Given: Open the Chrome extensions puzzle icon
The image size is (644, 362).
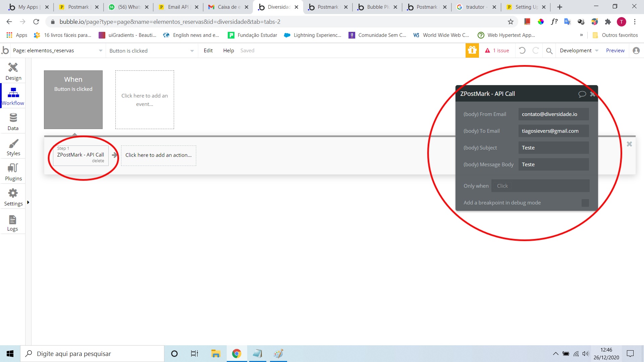Looking at the screenshot, I should [608, 22].
